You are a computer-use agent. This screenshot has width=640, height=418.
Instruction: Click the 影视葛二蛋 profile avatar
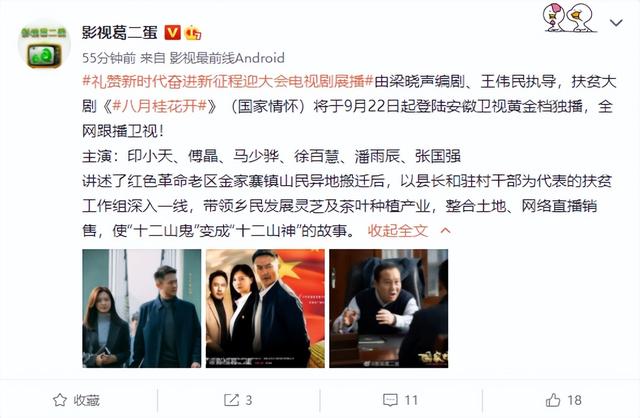44,46
